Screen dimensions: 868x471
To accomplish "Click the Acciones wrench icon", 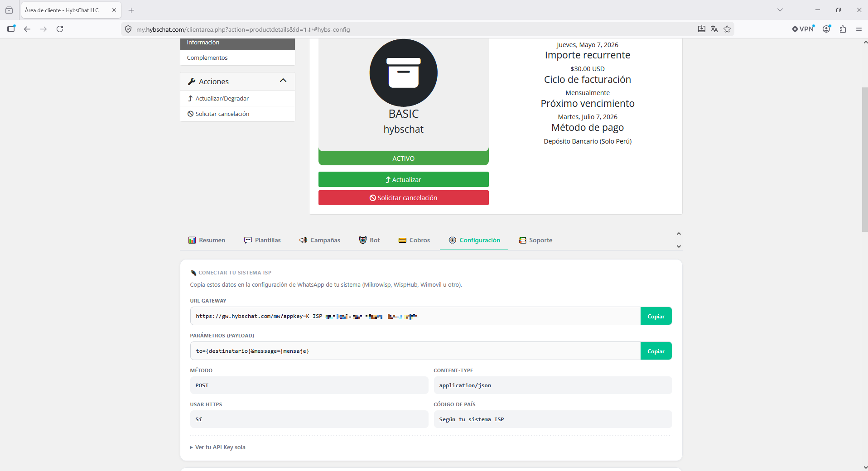I will [192, 82].
